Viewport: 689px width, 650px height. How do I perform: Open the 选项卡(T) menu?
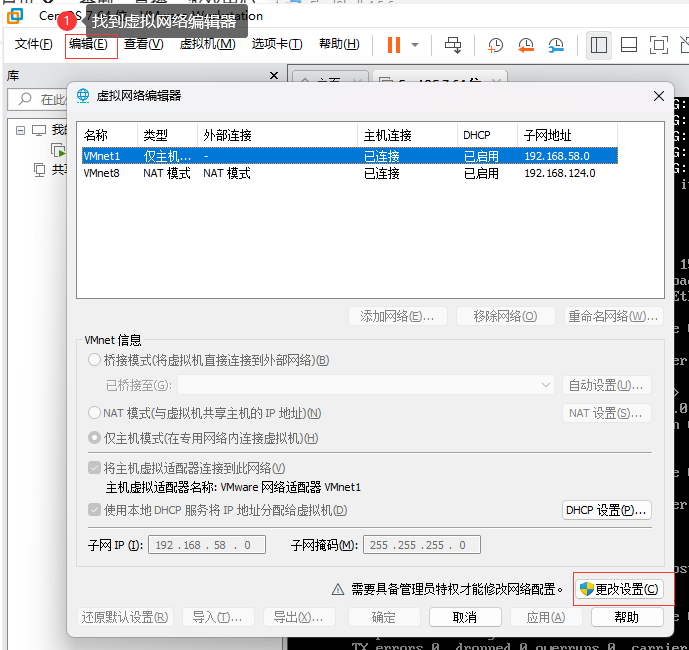click(277, 44)
